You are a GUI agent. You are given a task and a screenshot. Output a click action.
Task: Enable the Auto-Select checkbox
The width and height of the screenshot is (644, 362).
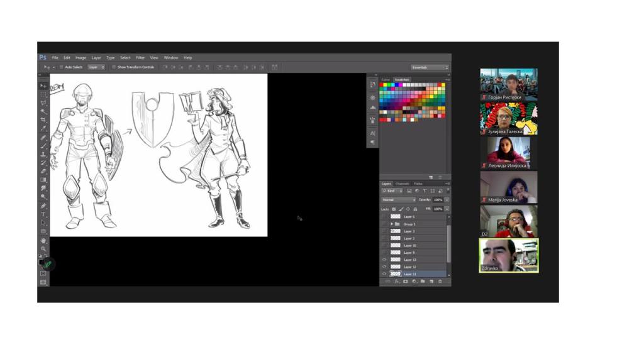(x=61, y=67)
